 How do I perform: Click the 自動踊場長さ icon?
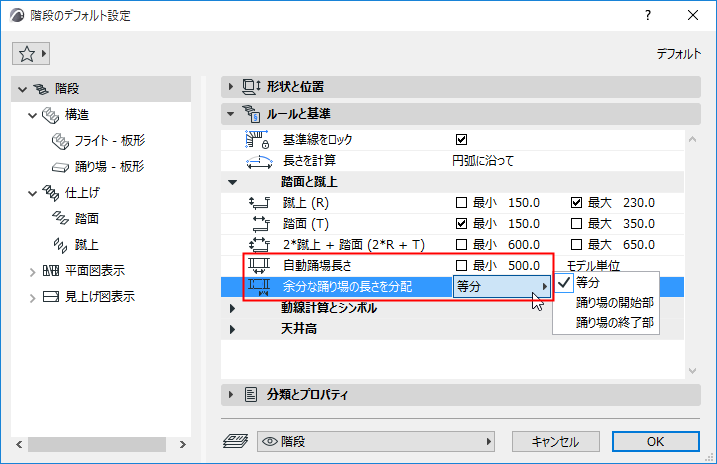click(259, 265)
